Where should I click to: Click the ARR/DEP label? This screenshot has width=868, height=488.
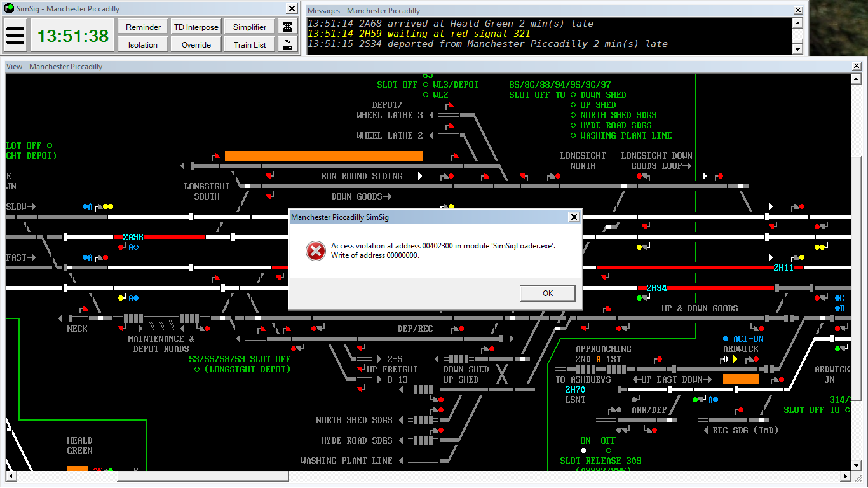pos(649,410)
